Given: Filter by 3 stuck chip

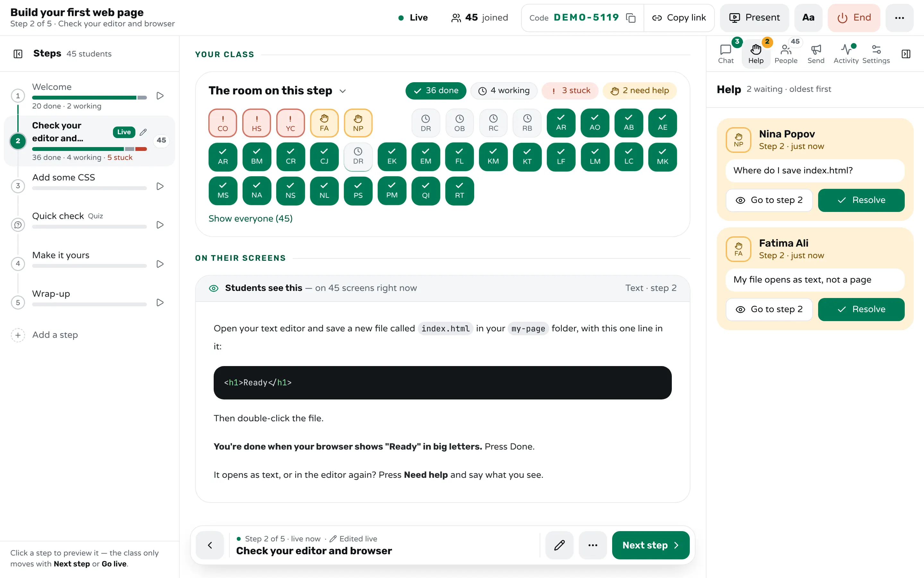Looking at the screenshot, I should click(x=570, y=91).
